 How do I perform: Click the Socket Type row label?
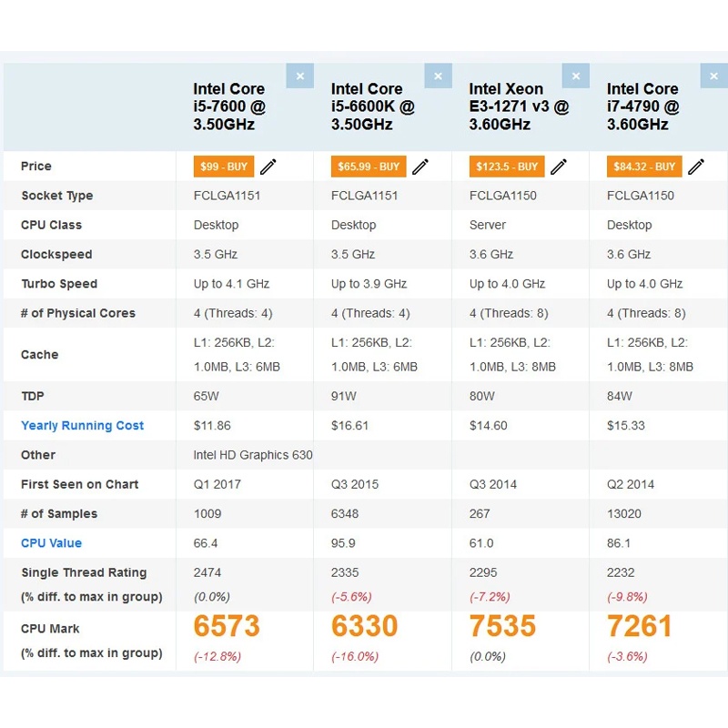[x=57, y=196]
